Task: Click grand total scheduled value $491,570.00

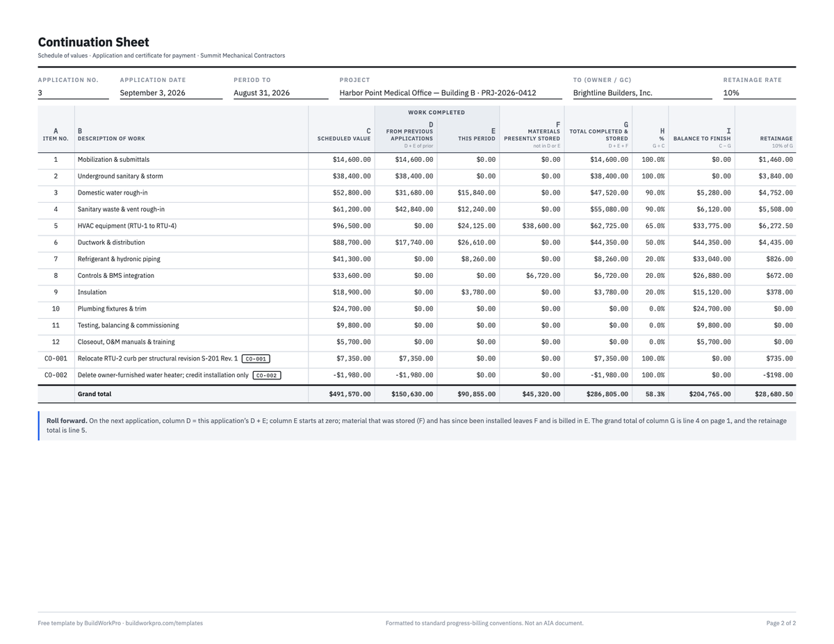Action: 350,394
